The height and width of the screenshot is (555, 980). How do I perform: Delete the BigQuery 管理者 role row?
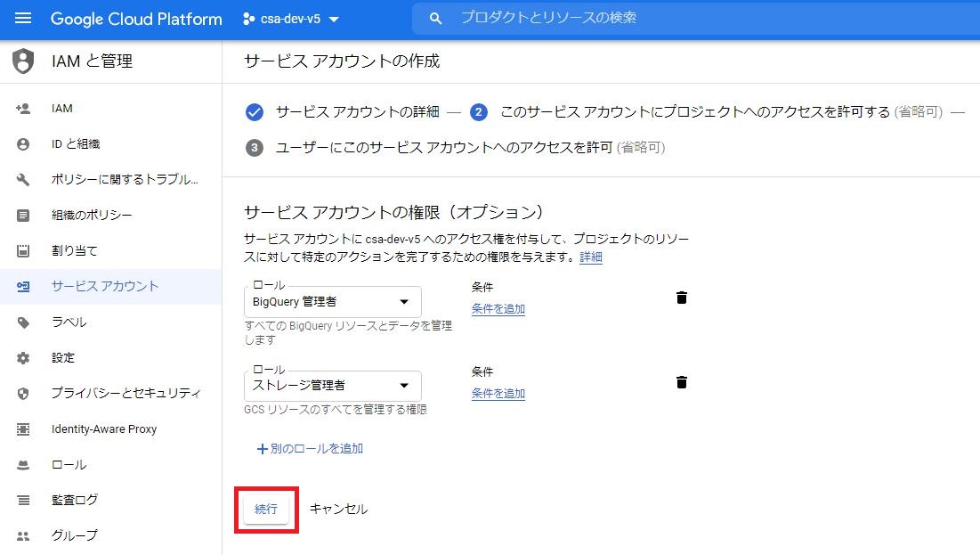click(x=681, y=298)
